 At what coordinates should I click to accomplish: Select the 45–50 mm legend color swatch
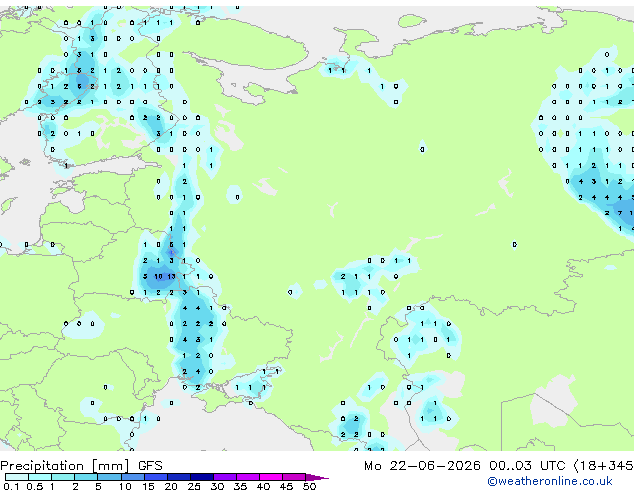[x=294, y=477]
